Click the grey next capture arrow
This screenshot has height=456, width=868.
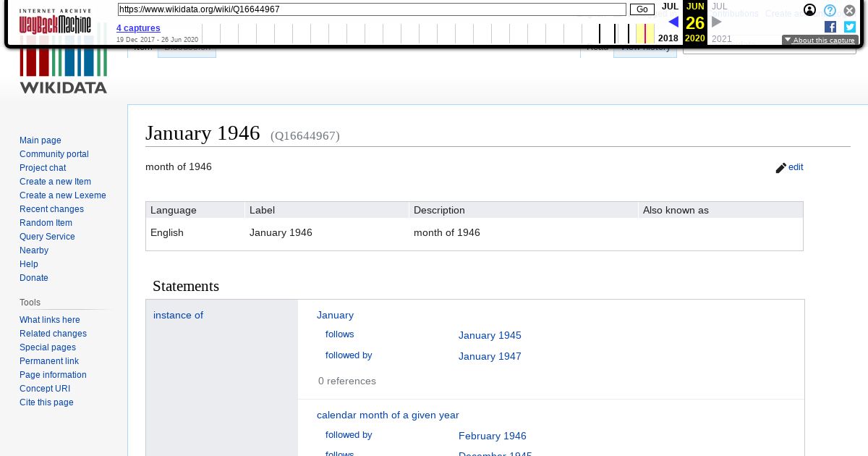(717, 22)
